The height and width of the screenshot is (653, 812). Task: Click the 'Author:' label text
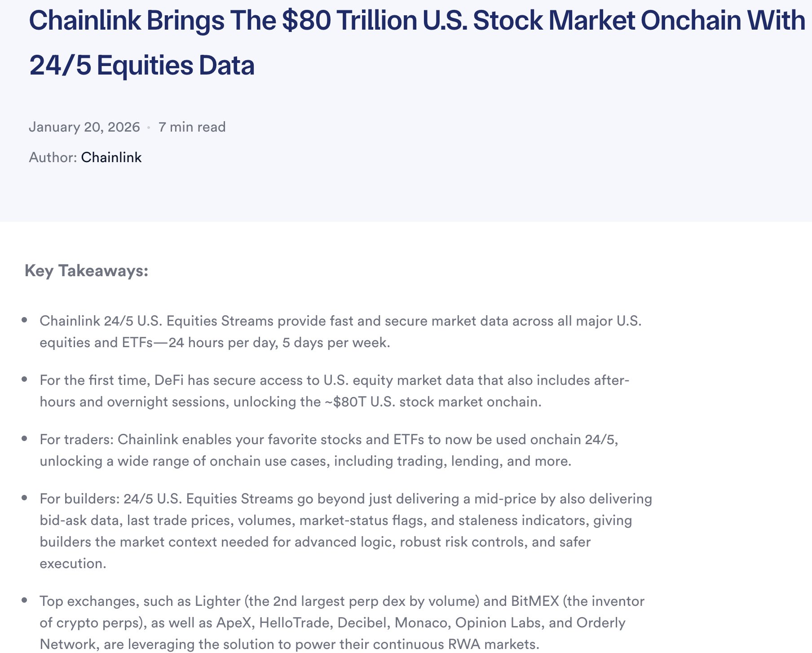[53, 158]
